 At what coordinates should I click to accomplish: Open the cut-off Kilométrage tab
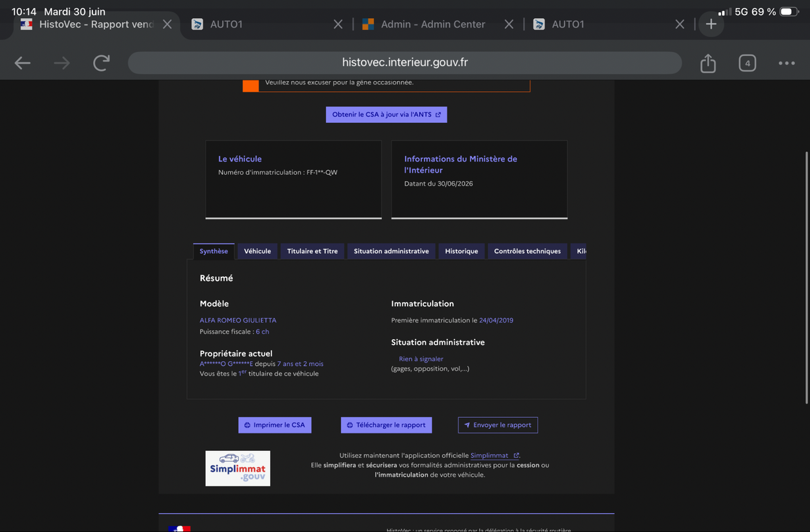pos(578,251)
